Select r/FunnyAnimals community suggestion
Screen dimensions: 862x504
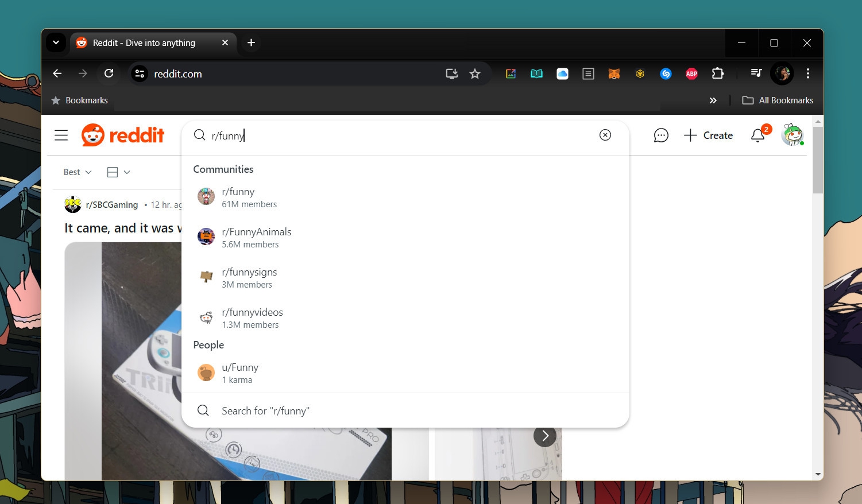[x=405, y=238]
